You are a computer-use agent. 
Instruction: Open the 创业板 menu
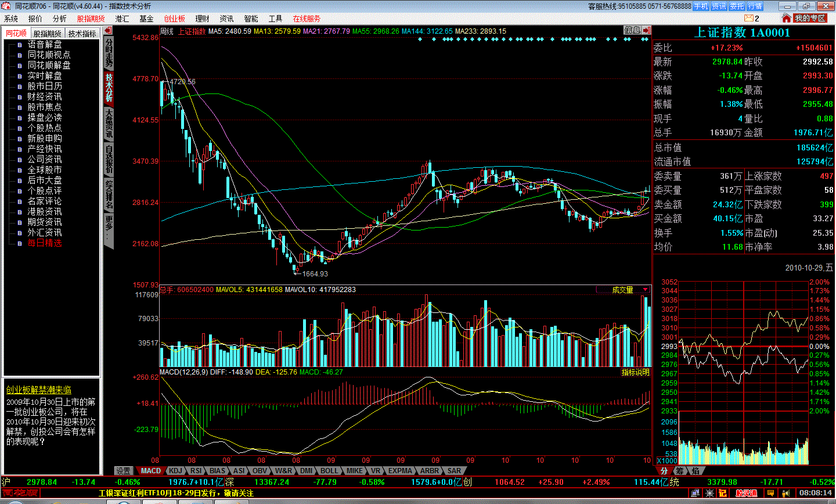(175, 19)
